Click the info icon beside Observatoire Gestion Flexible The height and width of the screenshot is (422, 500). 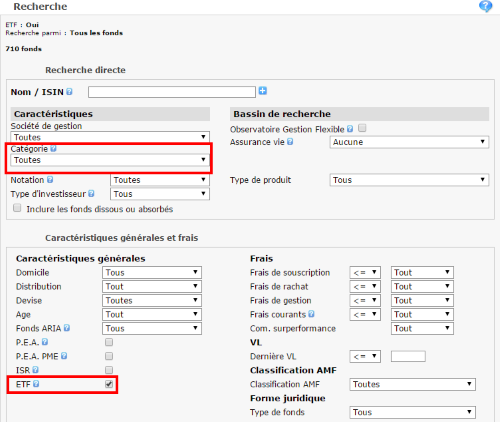click(x=350, y=129)
